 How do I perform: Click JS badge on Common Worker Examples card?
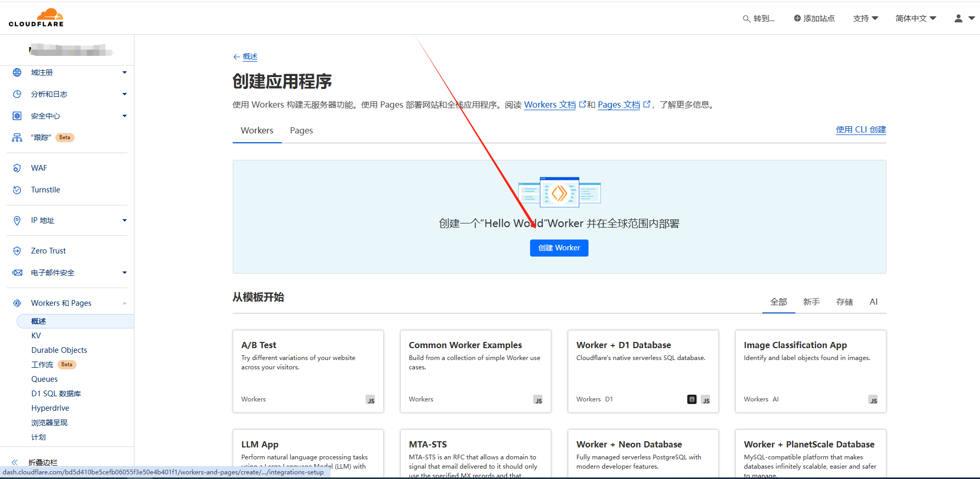pos(538,400)
